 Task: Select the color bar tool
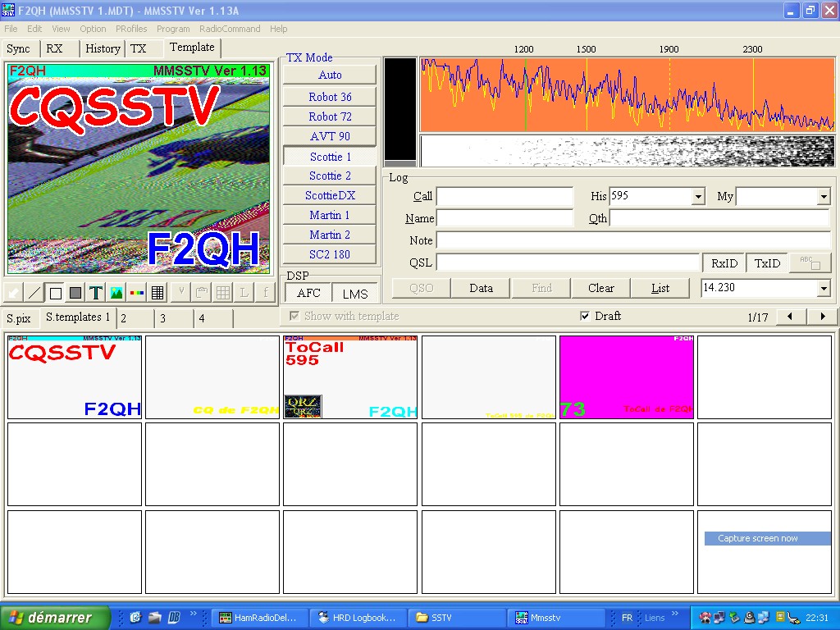tap(137, 293)
